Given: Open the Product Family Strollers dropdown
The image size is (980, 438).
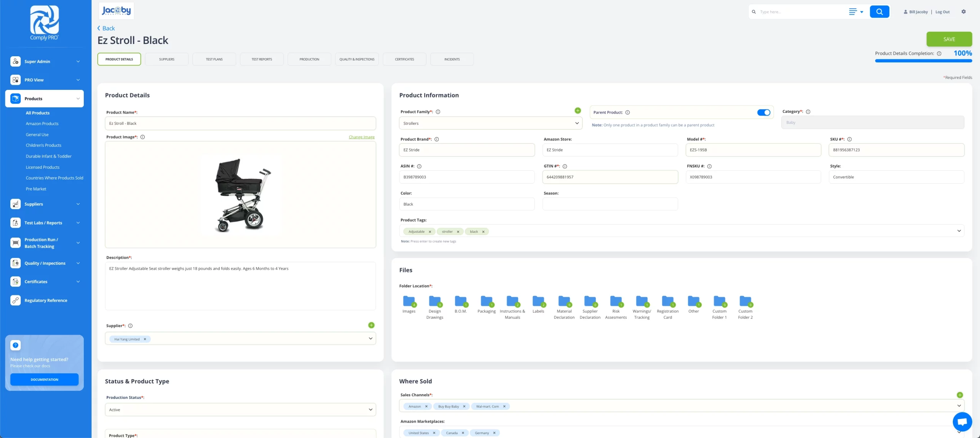Looking at the screenshot, I should (490, 123).
